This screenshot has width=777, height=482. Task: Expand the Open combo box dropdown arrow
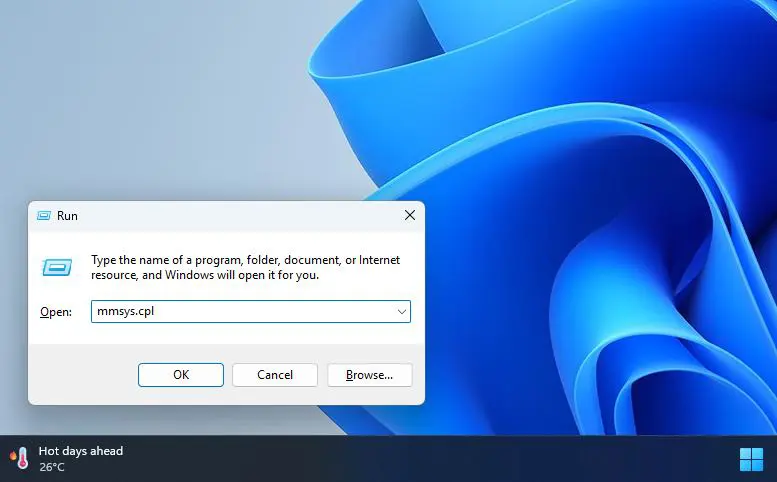(401, 312)
